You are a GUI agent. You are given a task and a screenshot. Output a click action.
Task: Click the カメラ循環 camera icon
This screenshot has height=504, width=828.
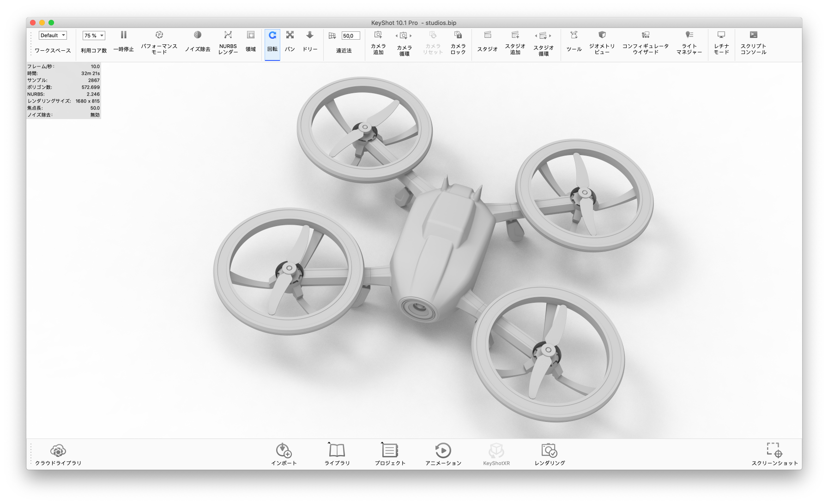pos(404,35)
